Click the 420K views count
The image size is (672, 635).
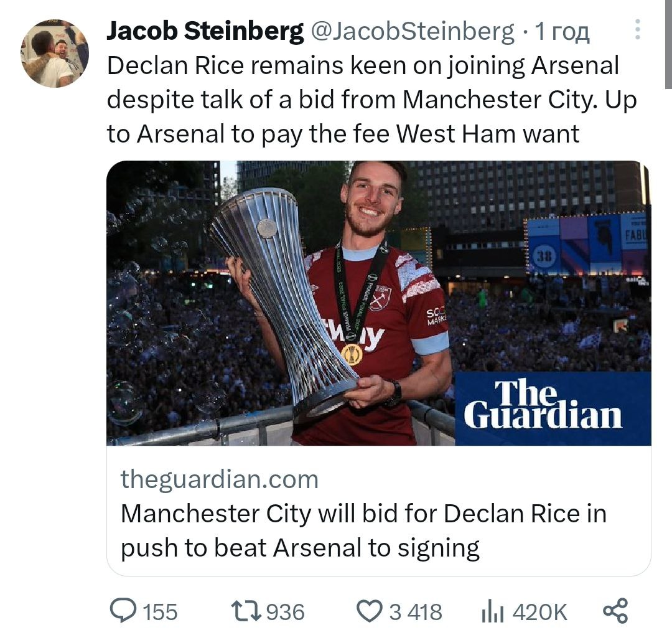539,612
